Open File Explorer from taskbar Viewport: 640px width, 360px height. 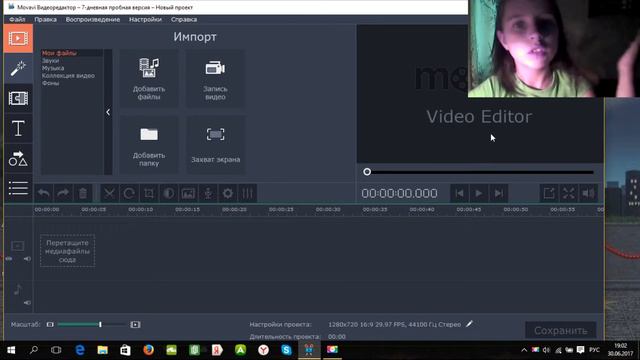(102, 350)
